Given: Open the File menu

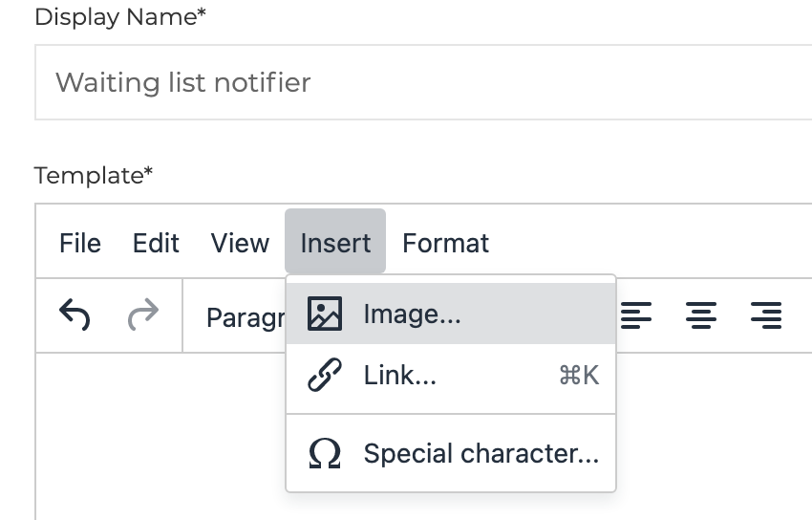Looking at the screenshot, I should click(x=80, y=243).
